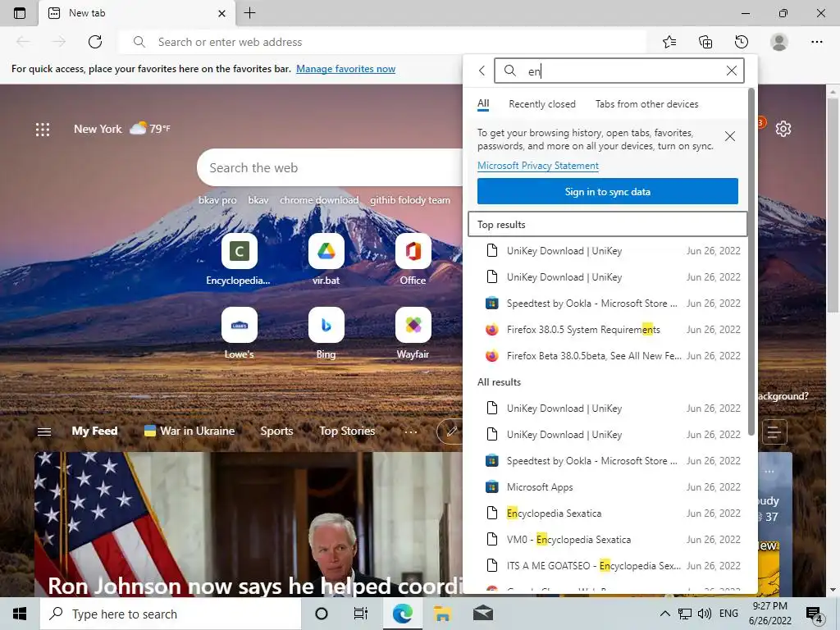The image size is (840, 630).
Task: Open the Windows Start menu
Action: (20, 614)
